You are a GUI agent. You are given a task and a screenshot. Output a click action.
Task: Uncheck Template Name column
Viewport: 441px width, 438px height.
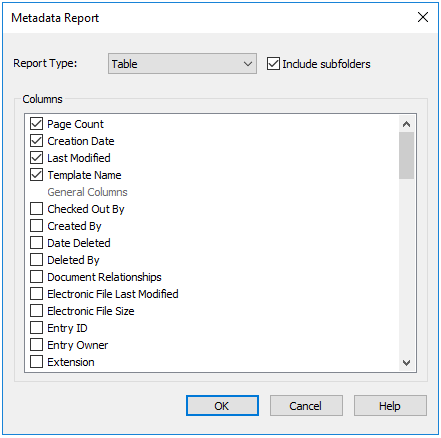(36, 175)
